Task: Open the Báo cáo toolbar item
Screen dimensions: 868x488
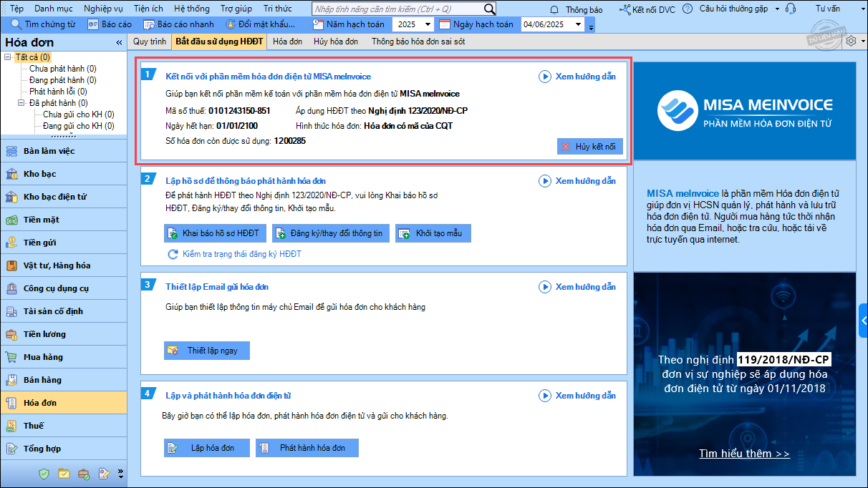Action: 110,24
